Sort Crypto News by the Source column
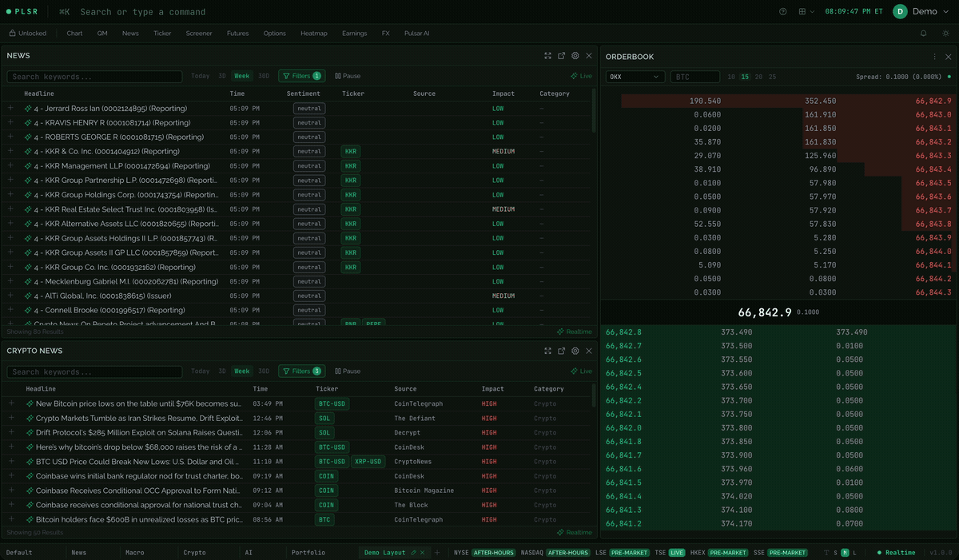This screenshot has width=959, height=560. click(x=405, y=388)
